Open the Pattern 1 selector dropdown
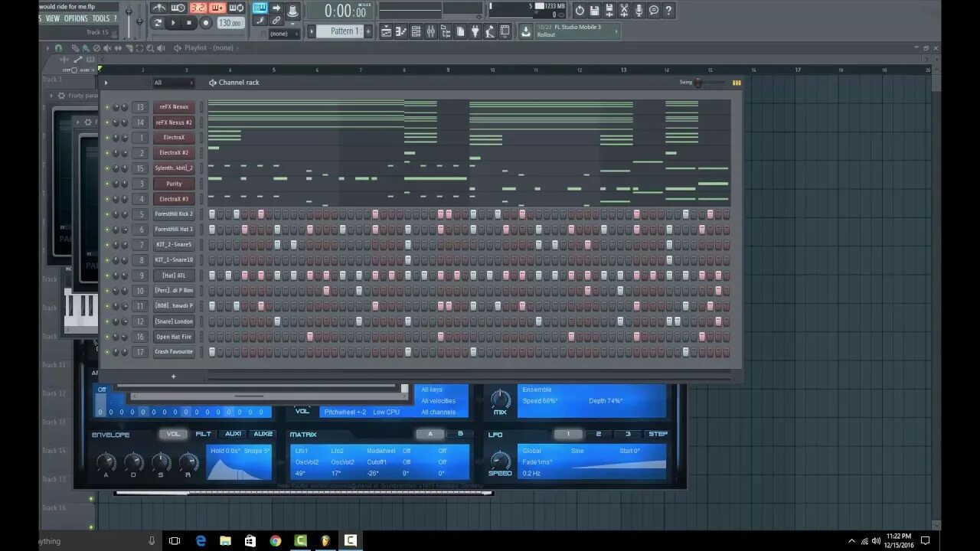This screenshot has width=980, height=551. (341, 31)
